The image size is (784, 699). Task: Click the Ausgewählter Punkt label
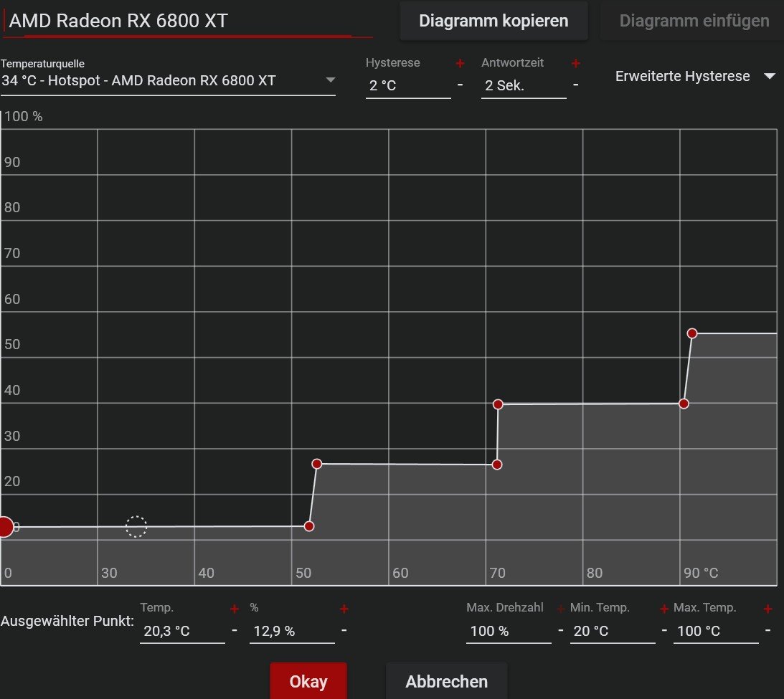(67, 621)
